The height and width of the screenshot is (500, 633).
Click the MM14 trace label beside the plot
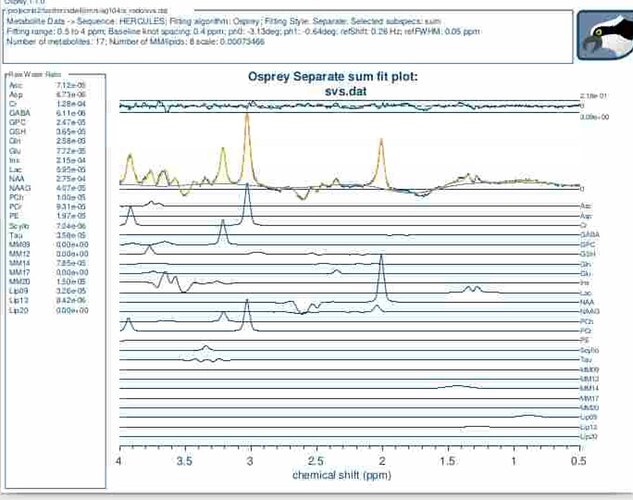pos(589,388)
